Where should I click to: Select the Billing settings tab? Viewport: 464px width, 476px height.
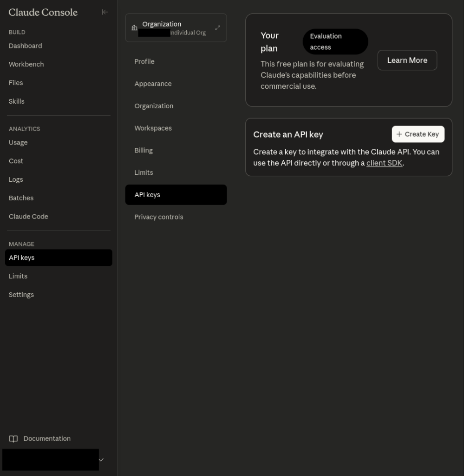[x=144, y=151]
